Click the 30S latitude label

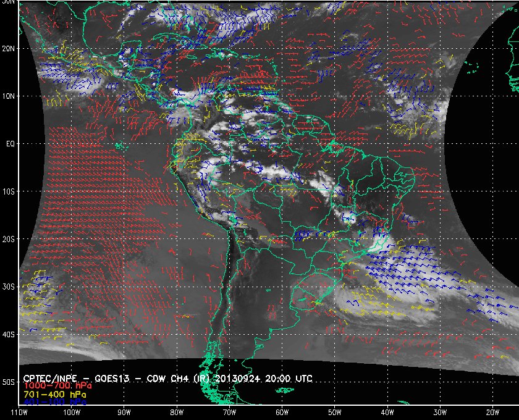click(9, 287)
